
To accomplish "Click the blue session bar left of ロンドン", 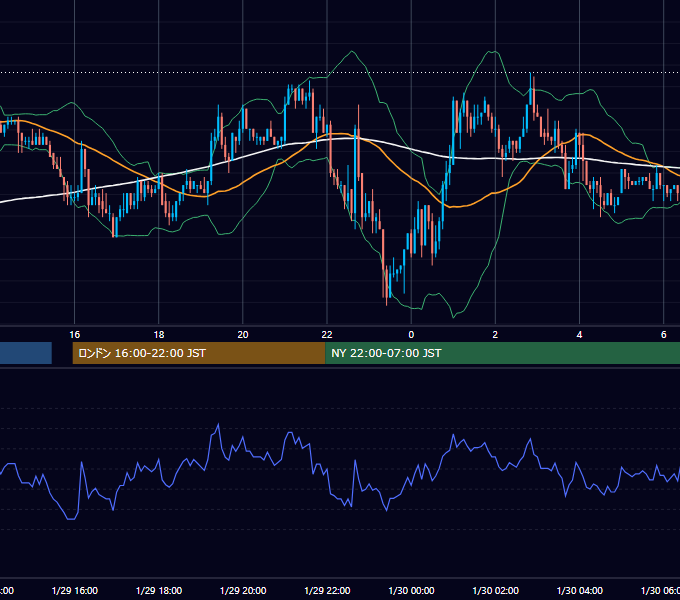I will pyautogui.click(x=26, y=353).
